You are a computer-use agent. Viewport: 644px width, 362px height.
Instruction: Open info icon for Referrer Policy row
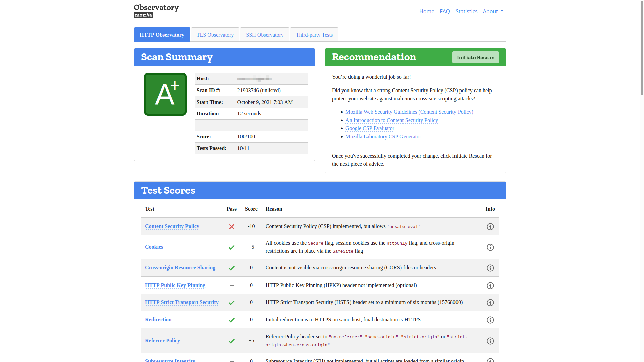click(490, 341)
